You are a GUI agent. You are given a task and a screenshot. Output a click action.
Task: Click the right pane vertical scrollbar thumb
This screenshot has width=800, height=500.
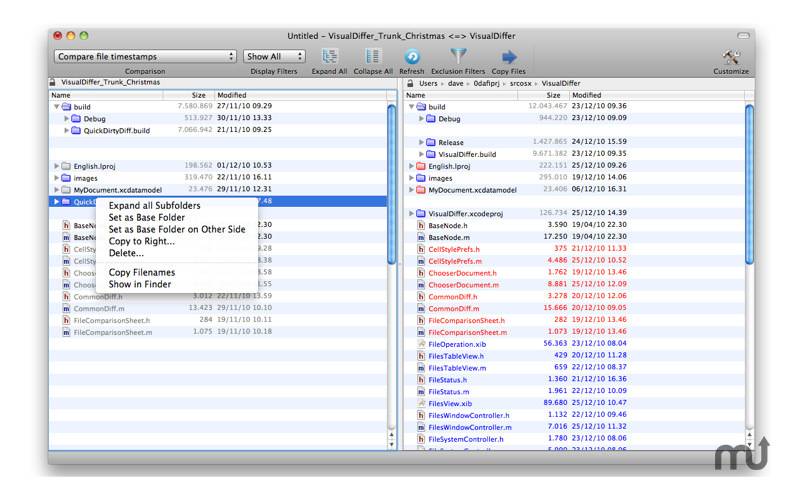click(749, 184)
